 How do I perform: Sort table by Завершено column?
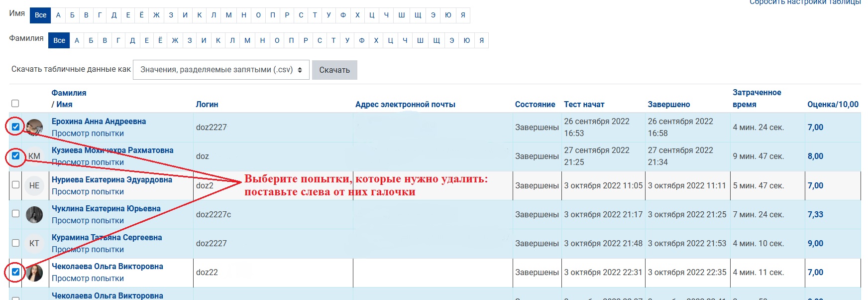[x=669, y=104]
